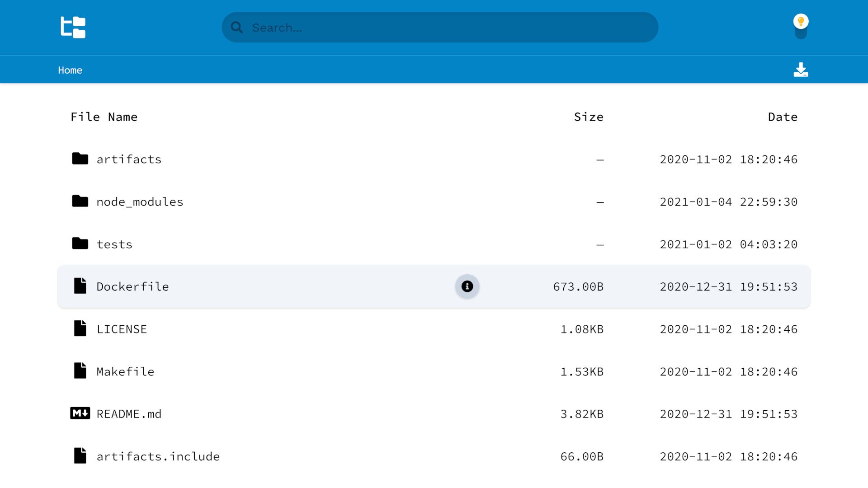868x488 pixels.
Task: Open the Makefile link
Action: coord(125,372)
